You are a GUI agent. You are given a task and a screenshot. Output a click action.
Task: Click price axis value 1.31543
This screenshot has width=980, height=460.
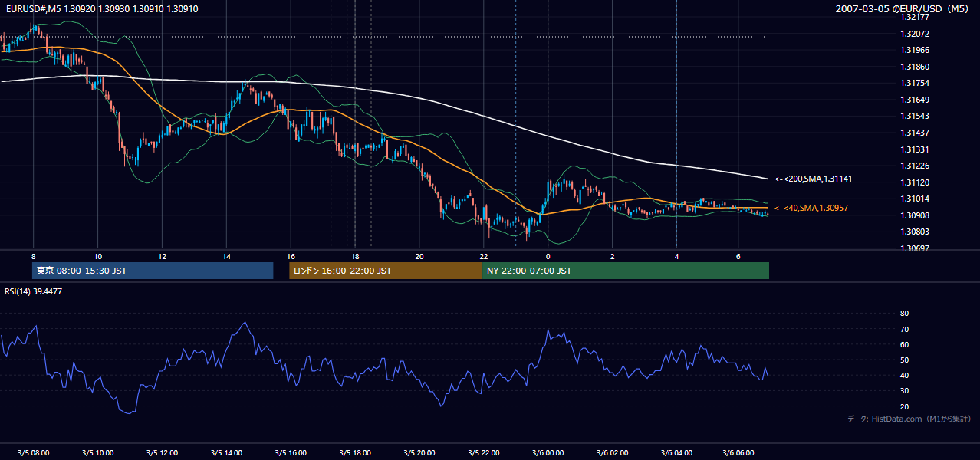point(915,116)
